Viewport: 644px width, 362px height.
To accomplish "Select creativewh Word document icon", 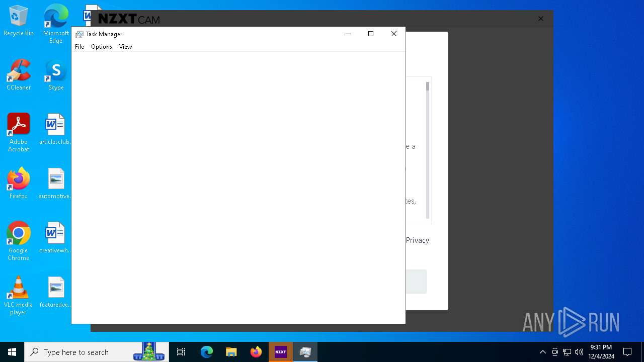I will coord(55,238).
